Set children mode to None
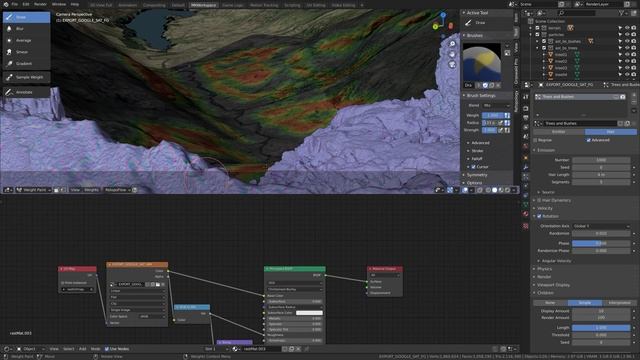Image resolution: width=640 pixels, height=360 pixels. point(550,303)
